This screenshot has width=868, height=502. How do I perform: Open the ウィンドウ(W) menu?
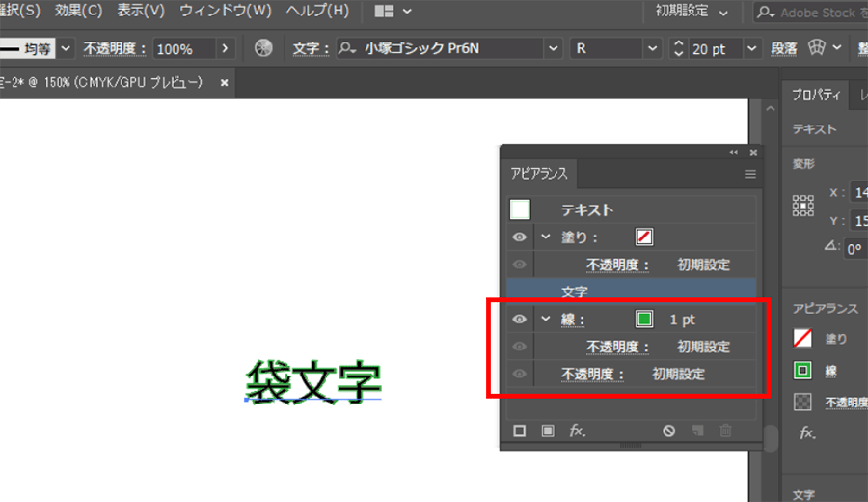(226, 11)
